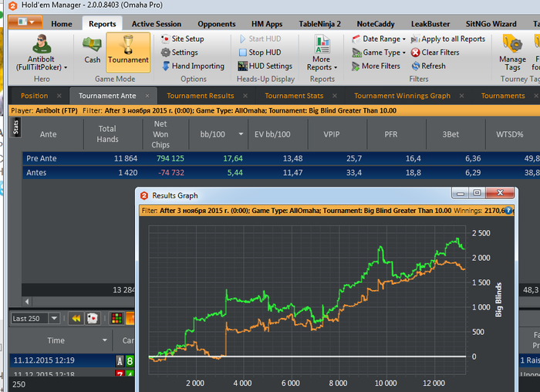Open More Filters
Viewport: 540px width, 392px height.
tap(376, 66)
